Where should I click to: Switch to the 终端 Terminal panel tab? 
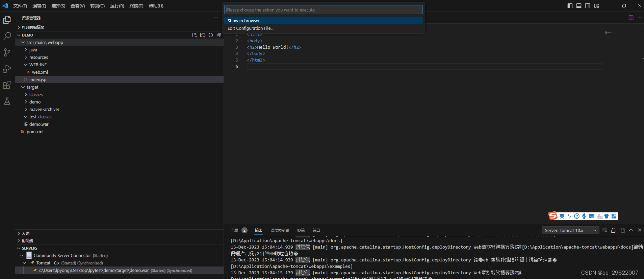pyautogui.click(x=301, y=230)
